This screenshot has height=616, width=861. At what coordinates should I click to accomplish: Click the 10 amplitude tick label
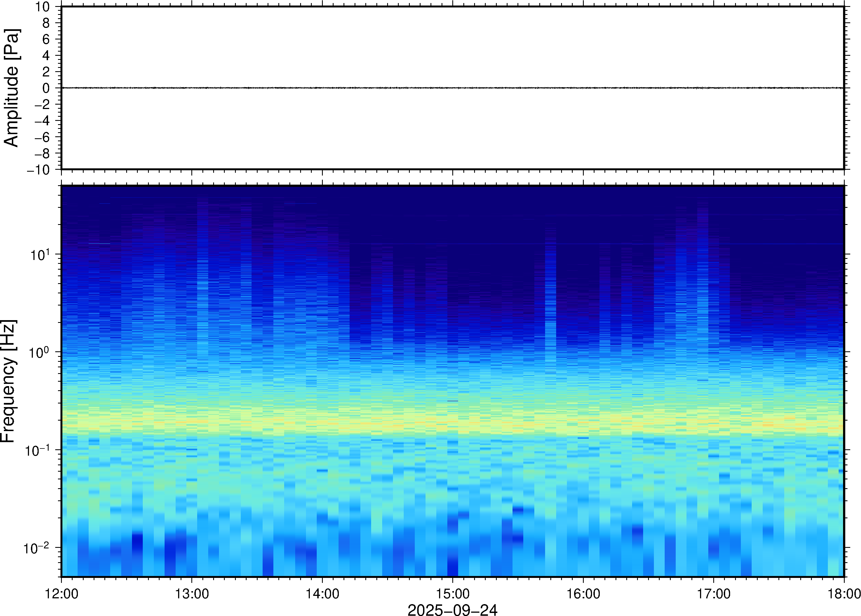coord(43,7)
